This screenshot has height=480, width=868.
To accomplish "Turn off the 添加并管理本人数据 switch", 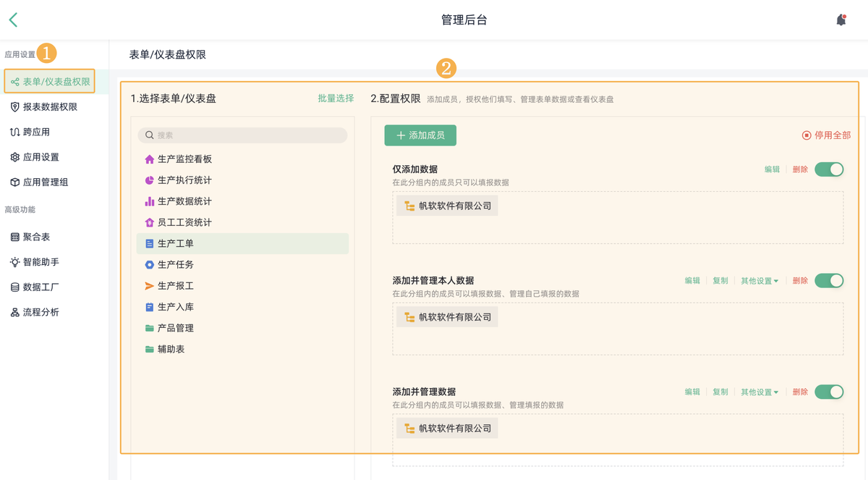I will click(x=829, y=280).
